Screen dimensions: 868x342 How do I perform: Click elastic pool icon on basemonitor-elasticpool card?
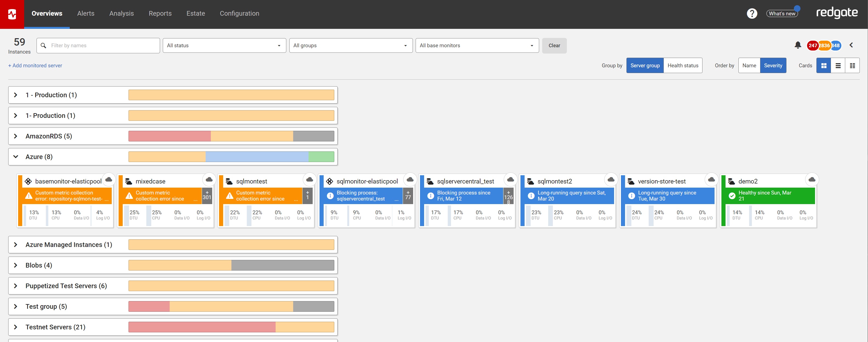[28, 182]
